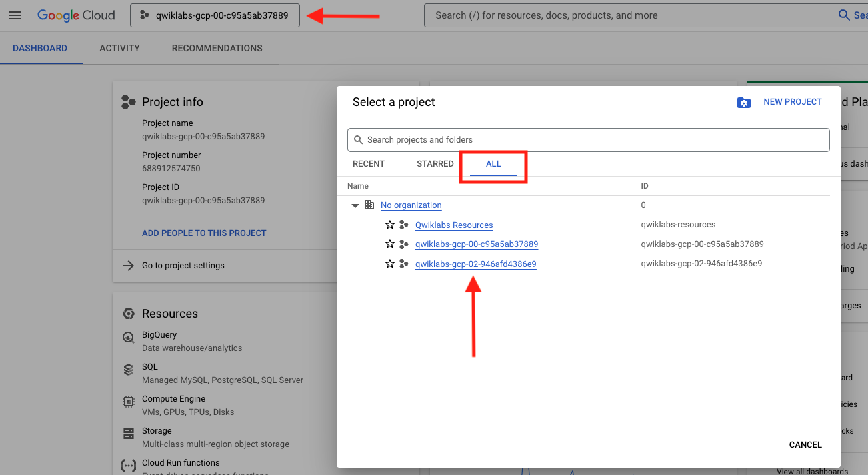Click the value under Project ID
Screen dimensions: 868x475
click(x=203, y=201)
